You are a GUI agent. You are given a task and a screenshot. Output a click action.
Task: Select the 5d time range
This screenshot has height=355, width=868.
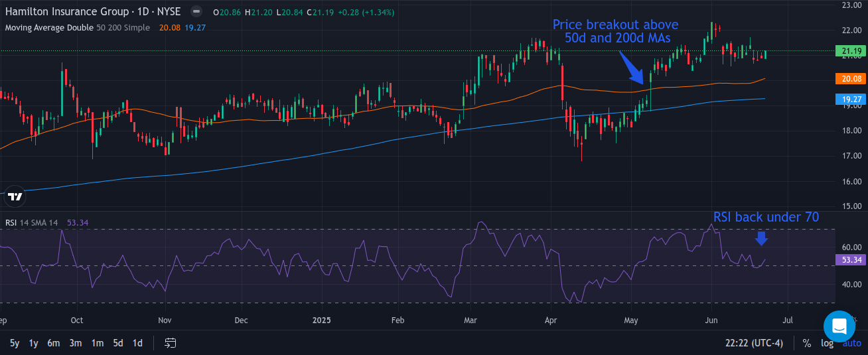pos(117,343)
